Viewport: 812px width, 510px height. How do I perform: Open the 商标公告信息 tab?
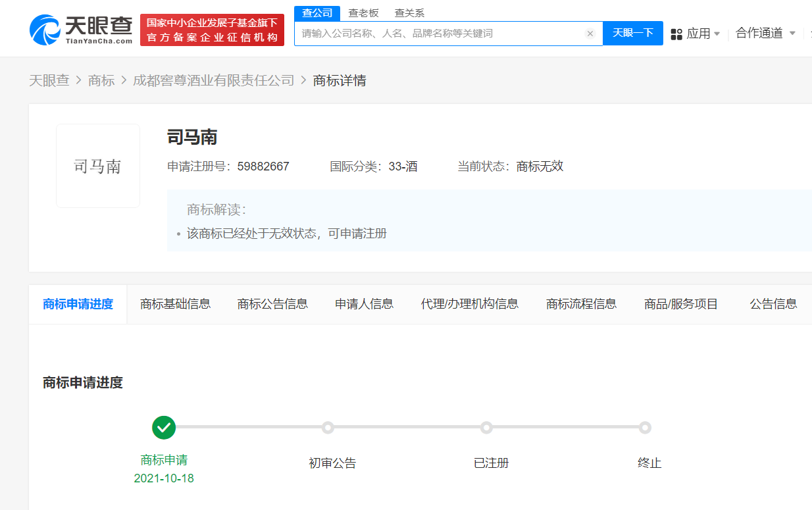tap(272, 304)
